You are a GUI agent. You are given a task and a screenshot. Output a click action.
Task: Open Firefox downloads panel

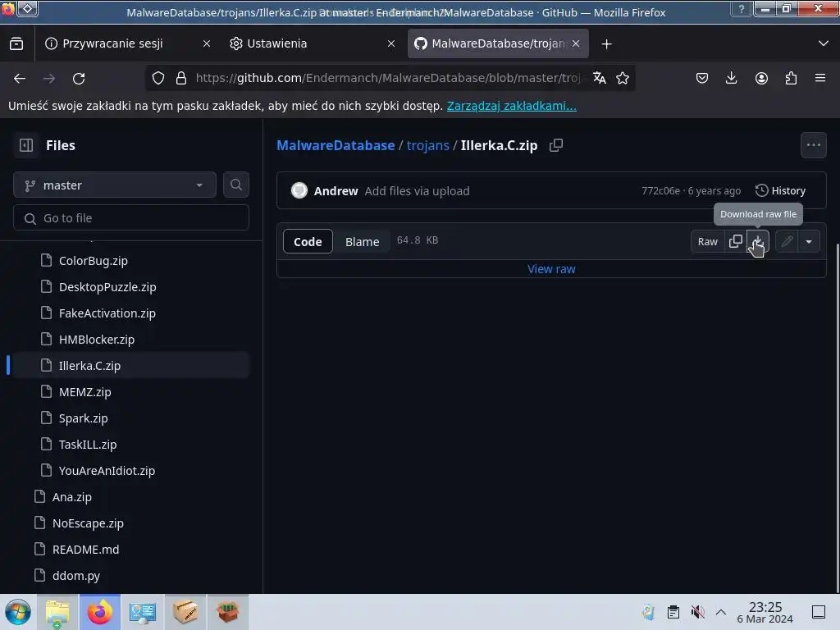pos(731,78)
